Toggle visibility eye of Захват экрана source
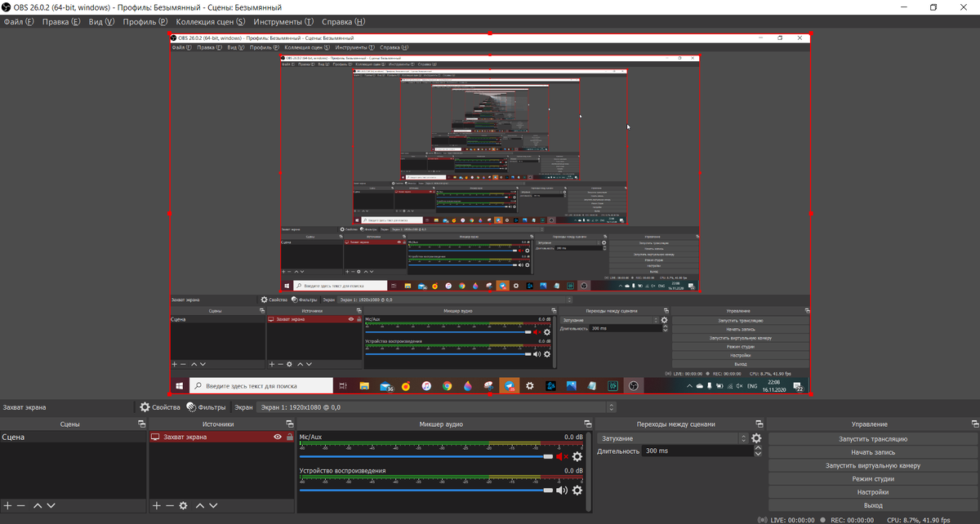The image size is (980, 524). point(278,437)
